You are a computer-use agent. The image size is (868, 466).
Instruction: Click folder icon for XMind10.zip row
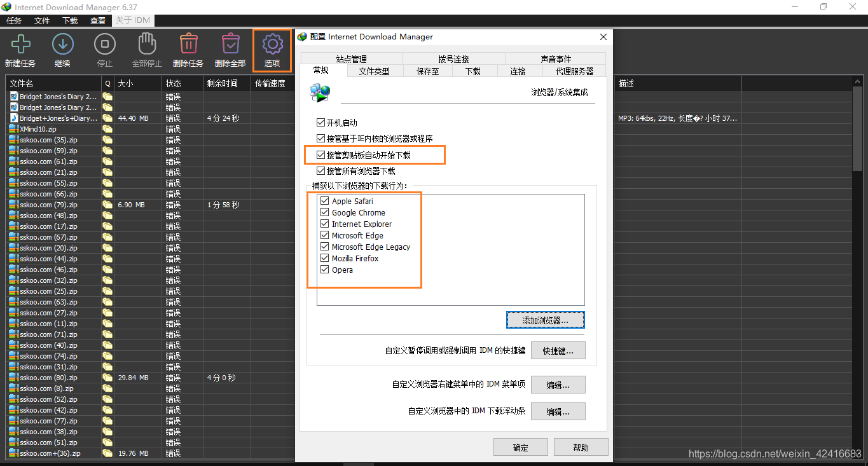107,129
